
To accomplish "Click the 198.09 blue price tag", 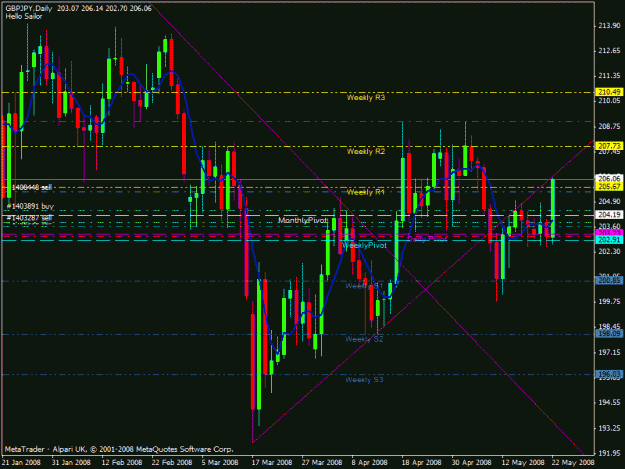I will (x=609, y=334).
